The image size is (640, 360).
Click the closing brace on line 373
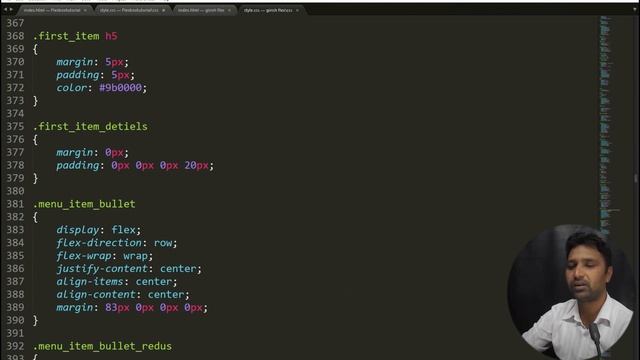point(36,101)
